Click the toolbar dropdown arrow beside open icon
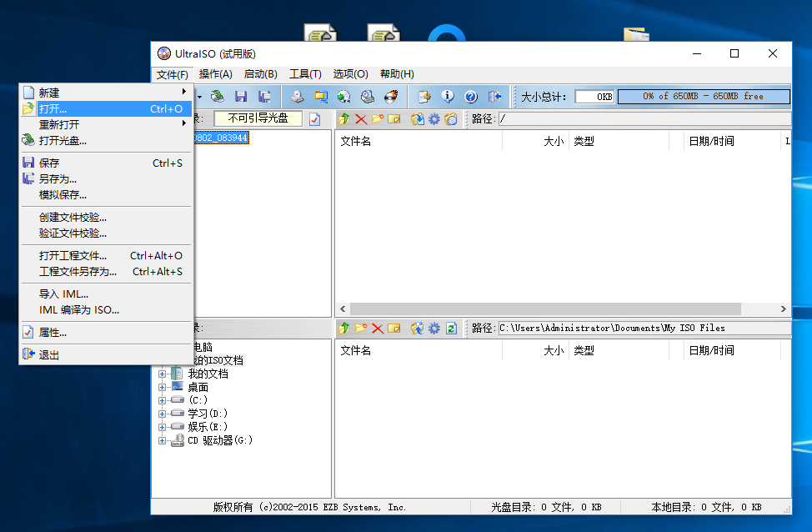 coord(199,97)
